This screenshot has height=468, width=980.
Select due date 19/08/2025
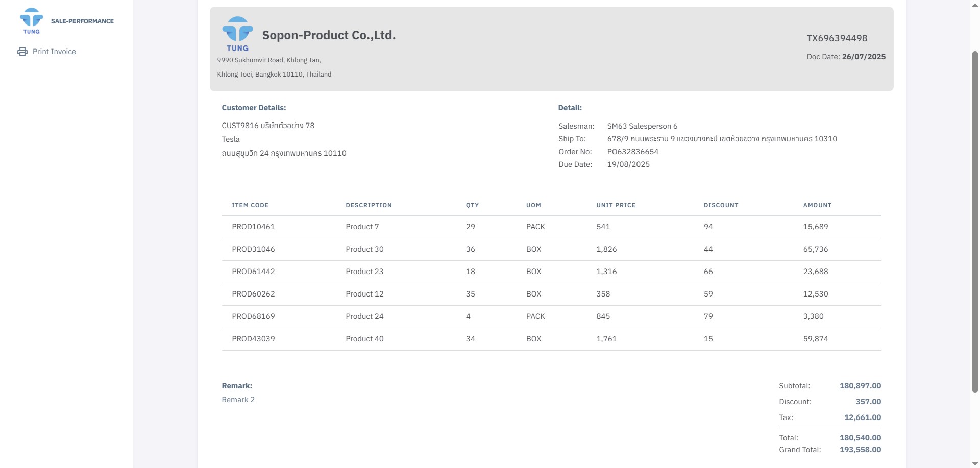tap(628, 164)
